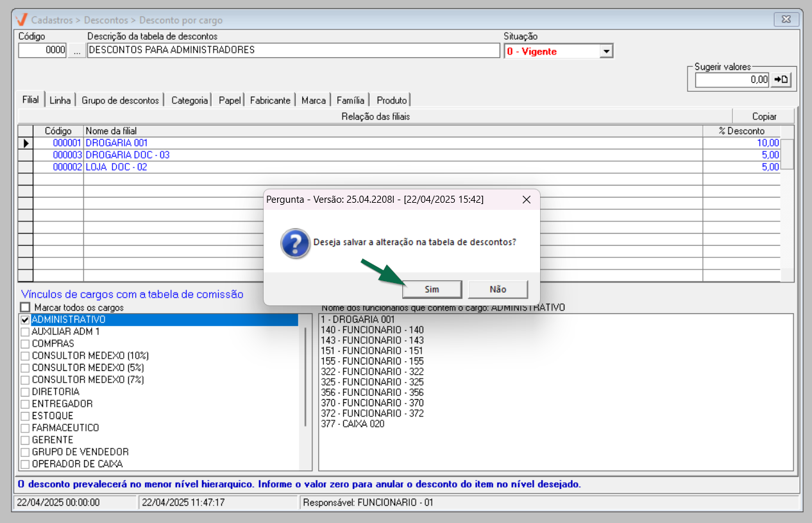812x523 pixels.
Task: Click the Código input field
Action: [x=43, y=50]
